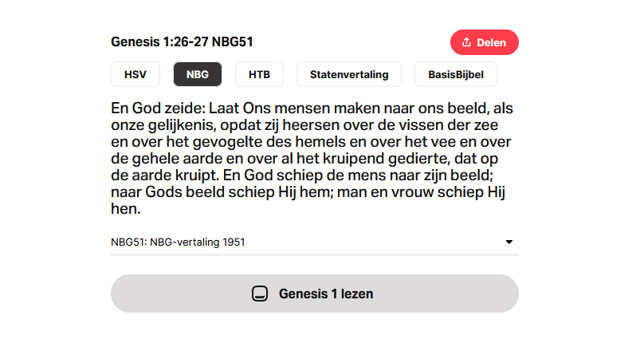Viewport: 644px width, 343px height.
Task: Select the BasisBijbel translation
Action: click(456, 74)
